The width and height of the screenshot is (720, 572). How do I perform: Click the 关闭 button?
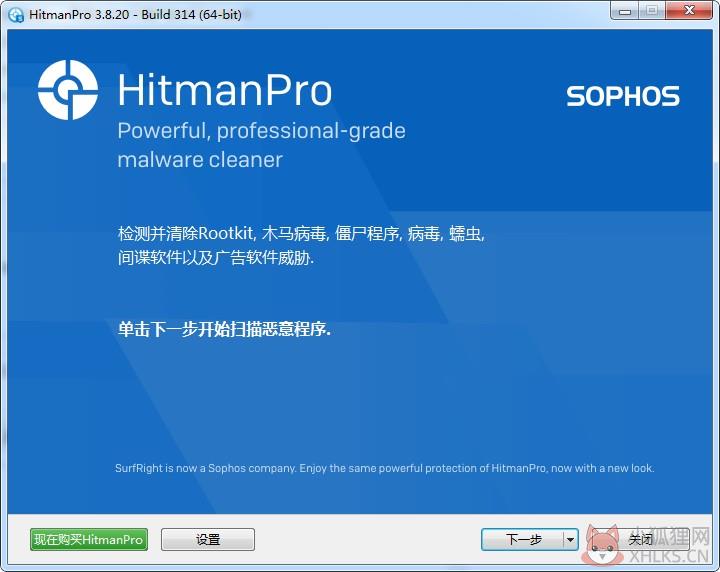(x=641, y=539)
